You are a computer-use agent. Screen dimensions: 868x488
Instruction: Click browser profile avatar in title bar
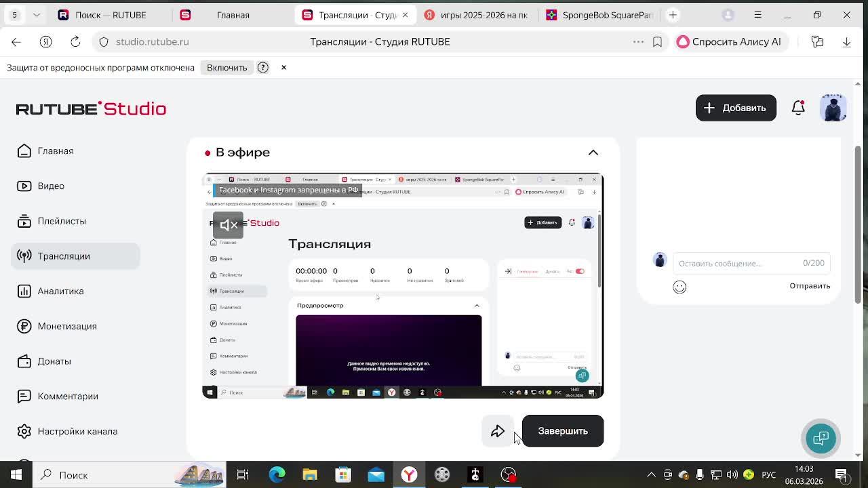coord(728,15)
